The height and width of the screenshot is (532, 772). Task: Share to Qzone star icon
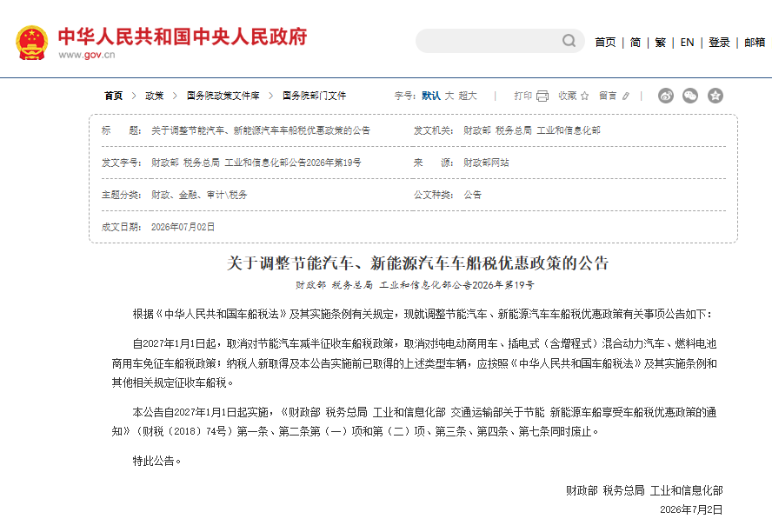click(715, 96)
